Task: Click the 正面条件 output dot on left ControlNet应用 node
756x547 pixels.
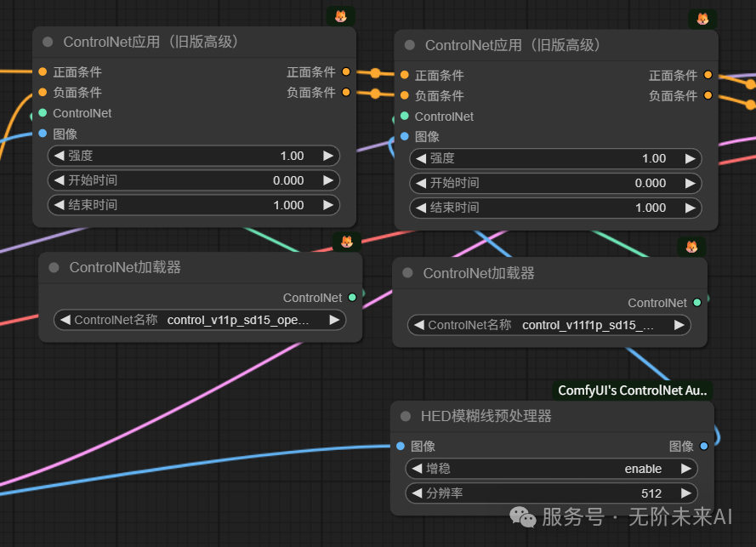Action: [345, 72]
